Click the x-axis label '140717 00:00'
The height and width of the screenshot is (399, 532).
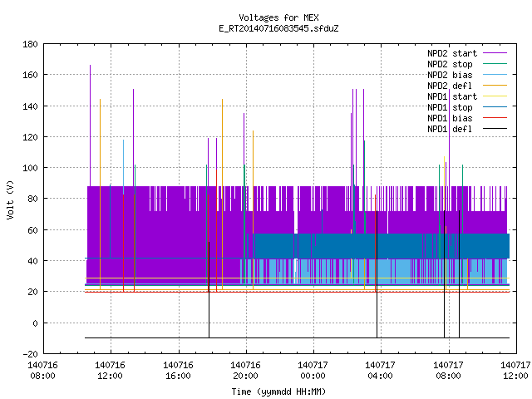tap(313, 371)
